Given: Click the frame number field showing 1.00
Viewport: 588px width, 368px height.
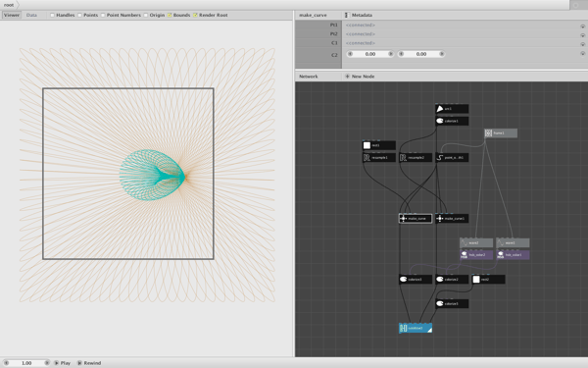Looking at the screenshot, I should click(26, 363).
